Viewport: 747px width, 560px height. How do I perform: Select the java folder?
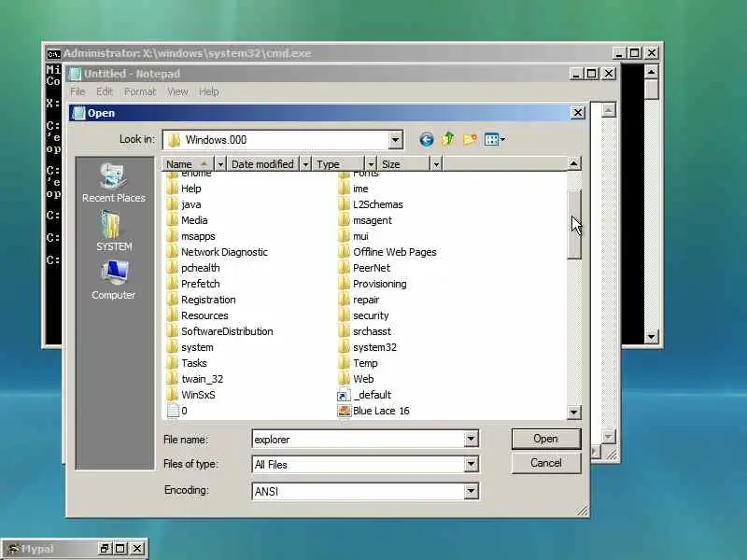point(184,204)
